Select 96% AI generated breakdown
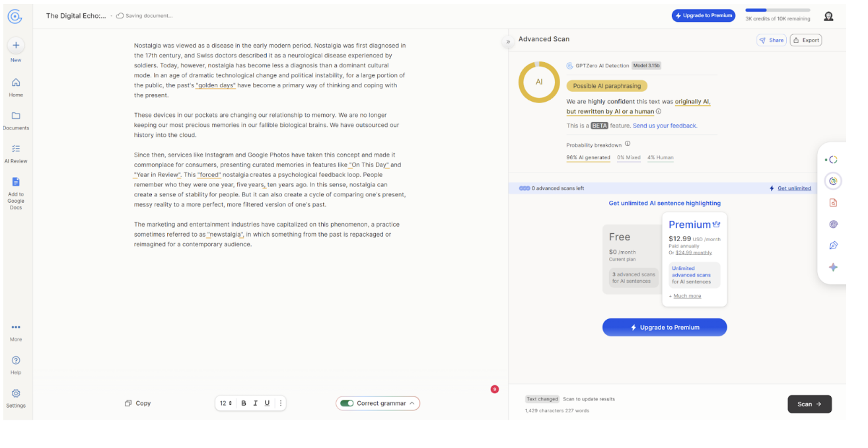868x448 pixels. [588, 158]
